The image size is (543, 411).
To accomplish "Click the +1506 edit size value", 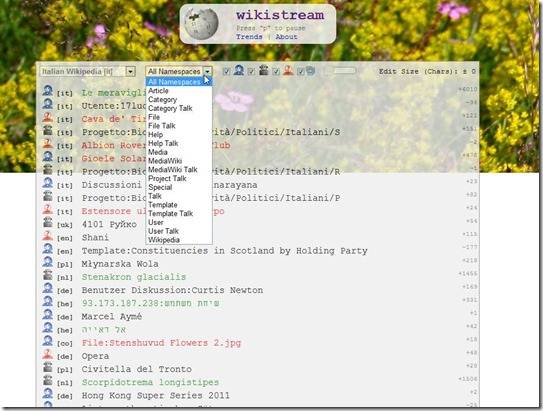I will tap(468, 379).
